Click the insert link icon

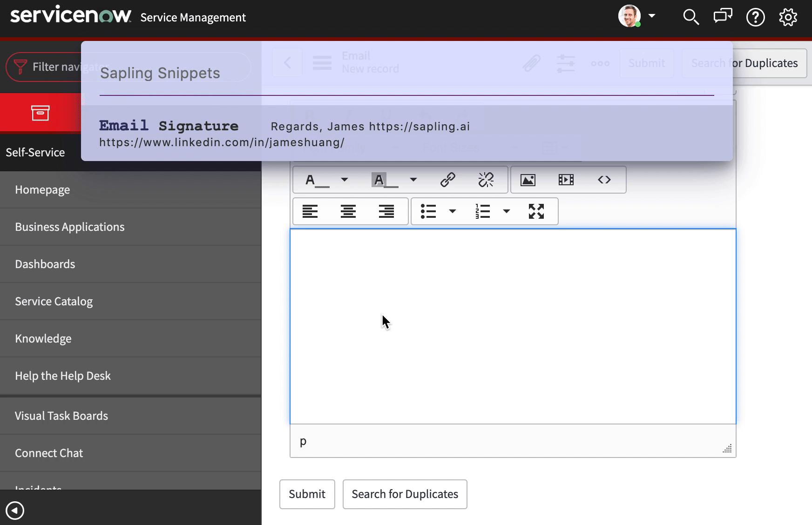point(447,180)
